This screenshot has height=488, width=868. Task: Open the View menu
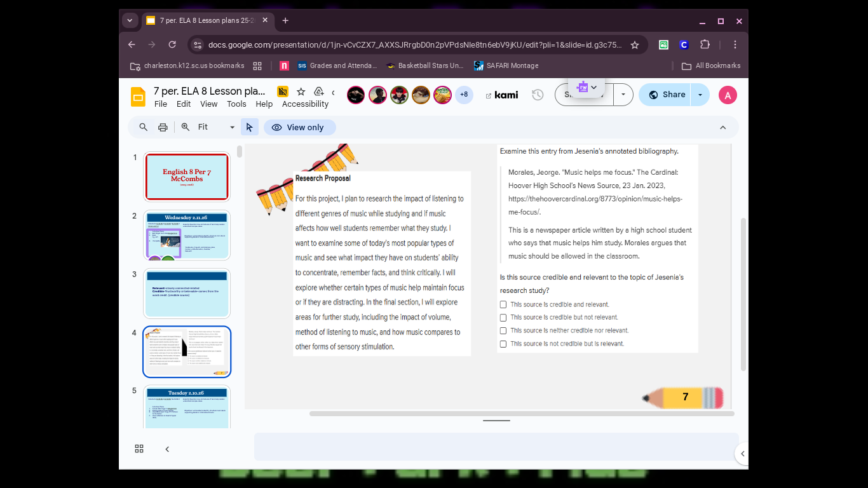coord(208,104)
